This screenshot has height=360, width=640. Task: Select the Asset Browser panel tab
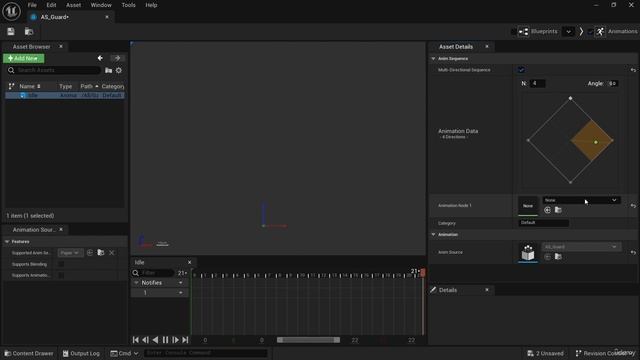click(31, 47)
